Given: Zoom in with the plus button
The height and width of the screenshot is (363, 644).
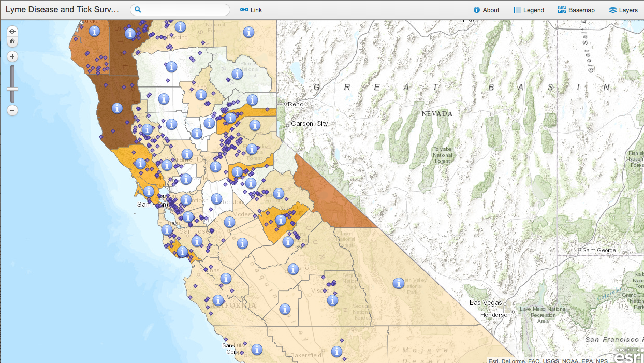Looking at the screenshot, I should click(12, 56).
